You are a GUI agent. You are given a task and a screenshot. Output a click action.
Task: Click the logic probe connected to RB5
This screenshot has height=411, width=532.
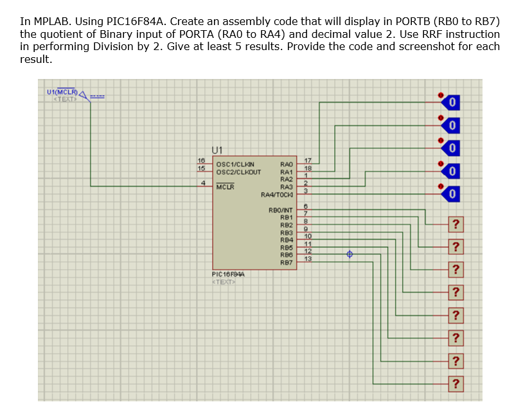[x=456, y=338]
